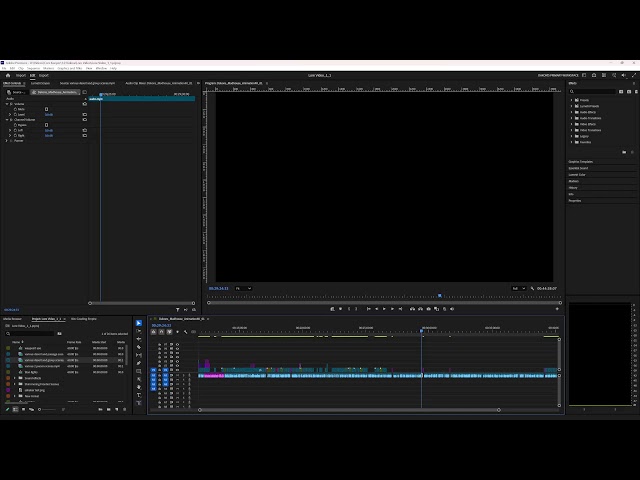
Task: Expand the Right channel property
Action: (10, 136)
